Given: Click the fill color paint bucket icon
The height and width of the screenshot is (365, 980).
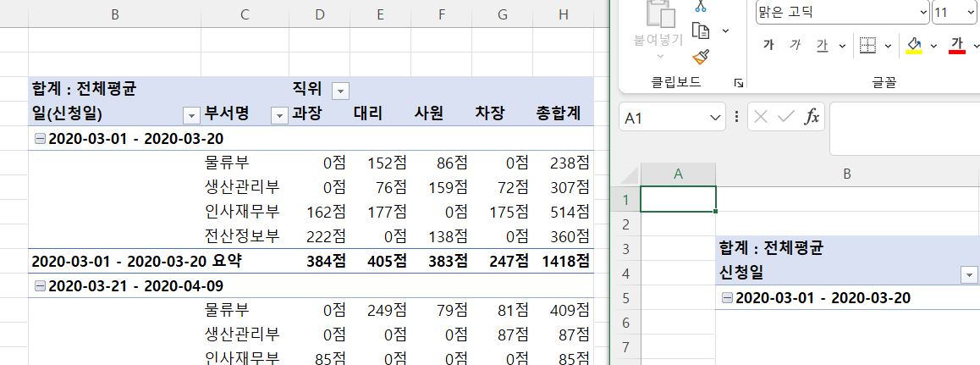Looking at the screenshot, I should click(914, 45).
